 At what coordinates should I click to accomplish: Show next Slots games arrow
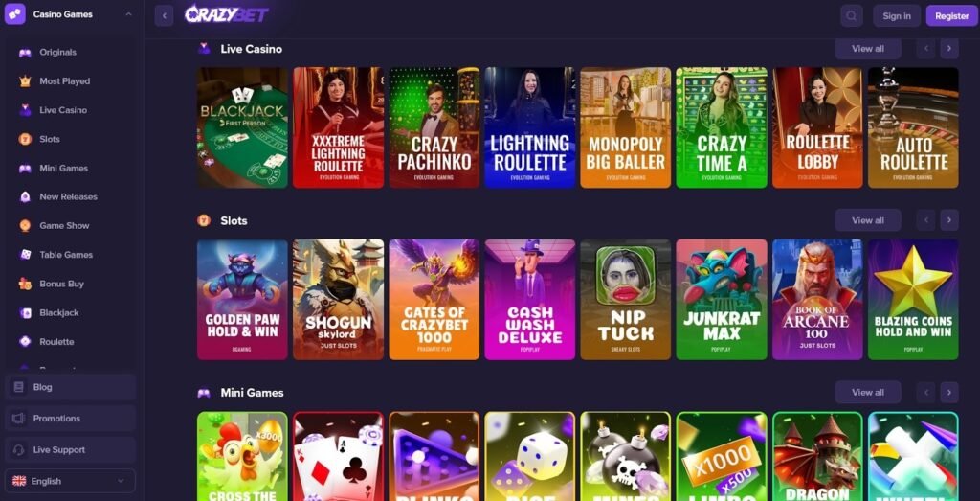(948, 220)
